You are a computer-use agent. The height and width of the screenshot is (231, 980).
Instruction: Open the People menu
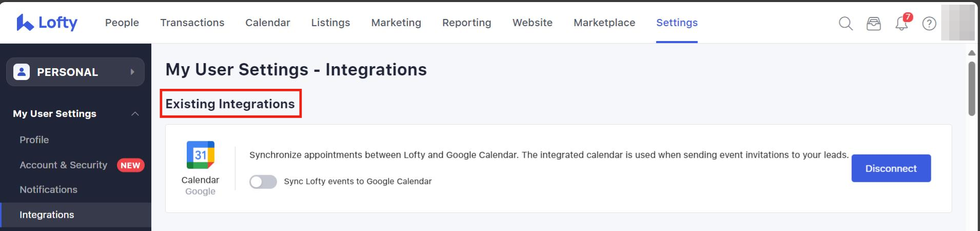click(x=122, y=23)
